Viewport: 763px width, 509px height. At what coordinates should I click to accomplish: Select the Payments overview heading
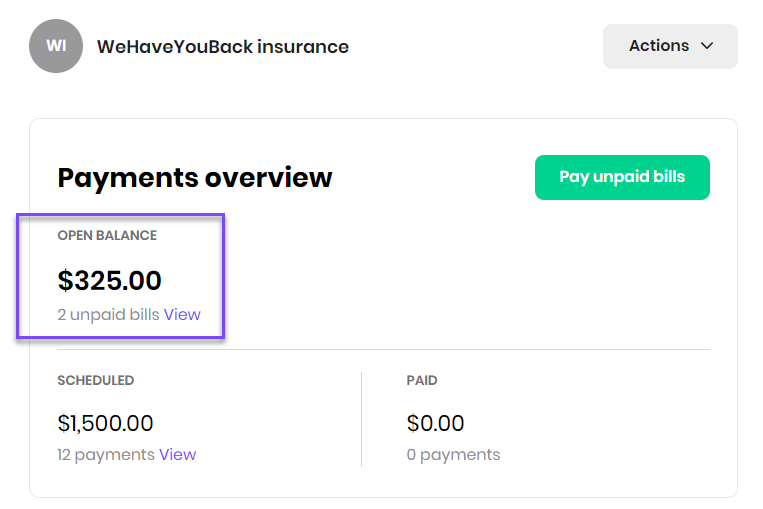click(195, 178)
